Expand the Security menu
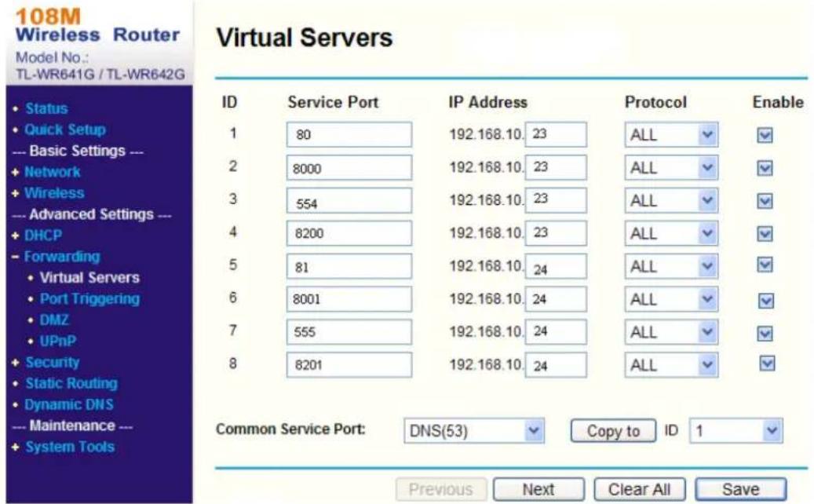 point(53,362)
